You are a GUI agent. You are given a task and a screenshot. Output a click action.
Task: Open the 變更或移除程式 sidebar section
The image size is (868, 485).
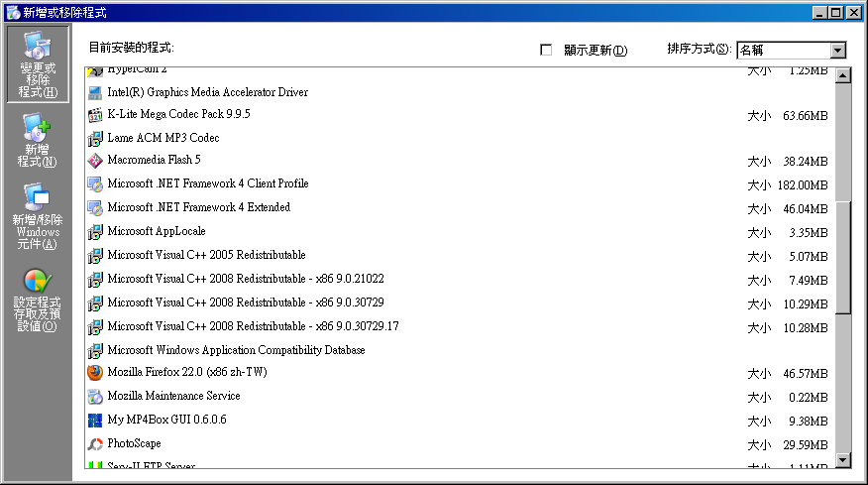[38, 64]
